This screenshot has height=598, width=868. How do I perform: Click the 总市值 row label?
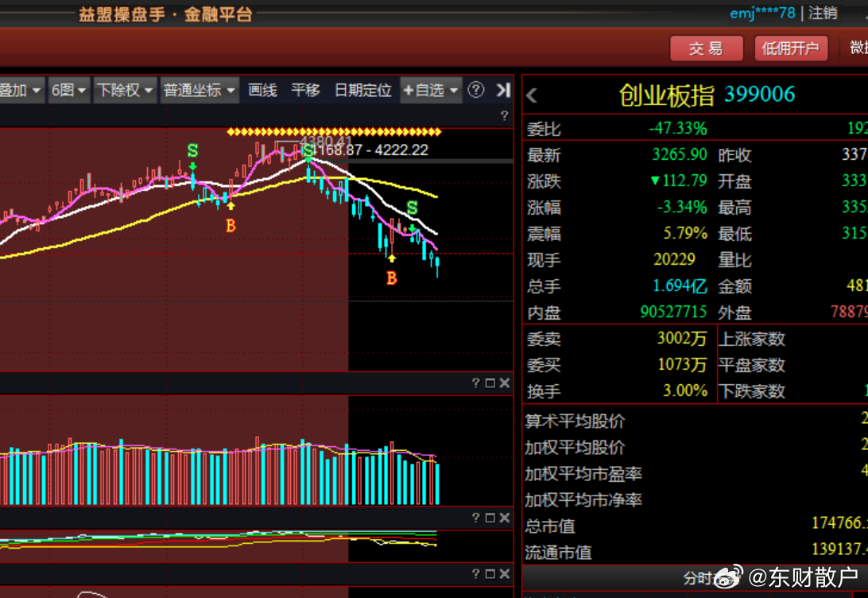click(x=550, y=526)
